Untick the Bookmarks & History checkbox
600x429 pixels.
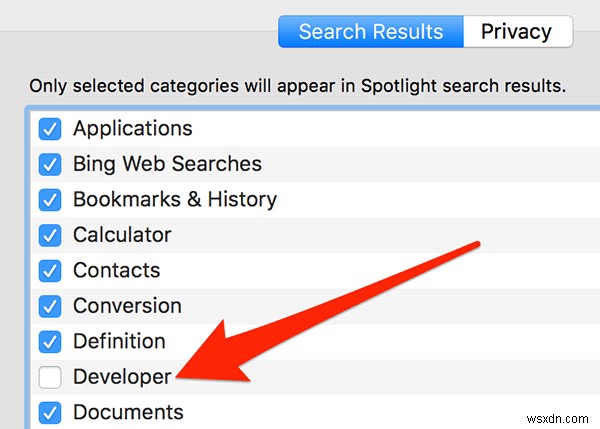tap(50, 200)
